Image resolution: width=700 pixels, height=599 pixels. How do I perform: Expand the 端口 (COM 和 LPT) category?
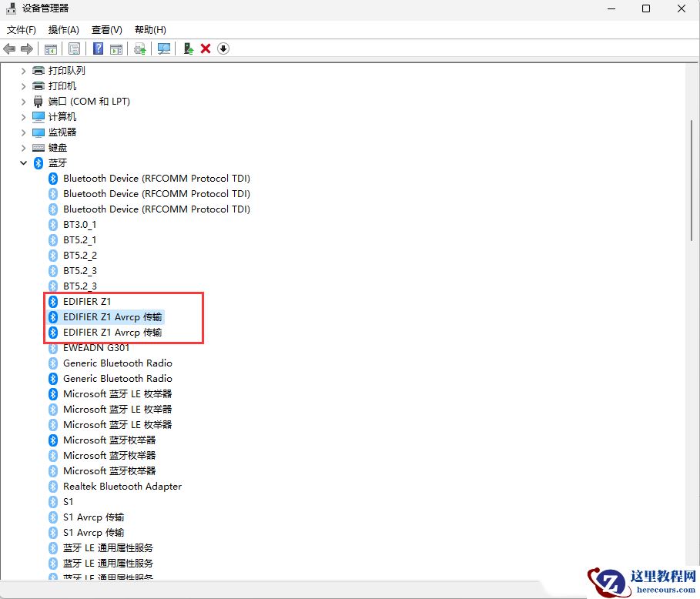pyautogui.click(x=23, y=101)
